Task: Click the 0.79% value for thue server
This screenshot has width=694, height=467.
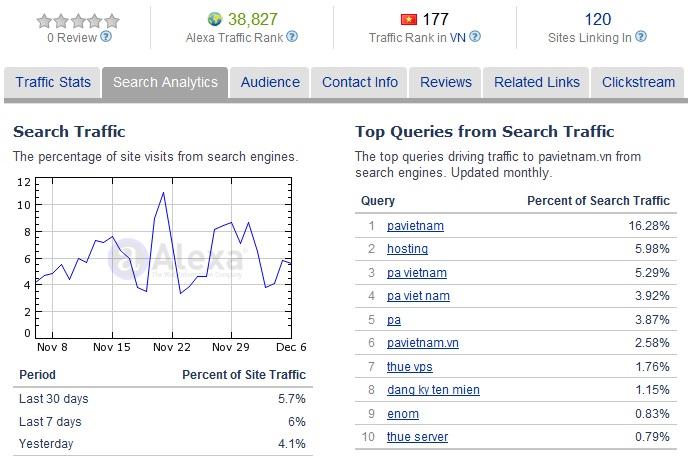Action: [652, 436]
